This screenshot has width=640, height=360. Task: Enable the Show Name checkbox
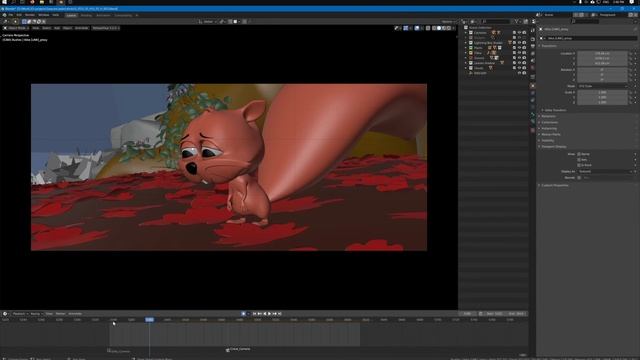579,154
